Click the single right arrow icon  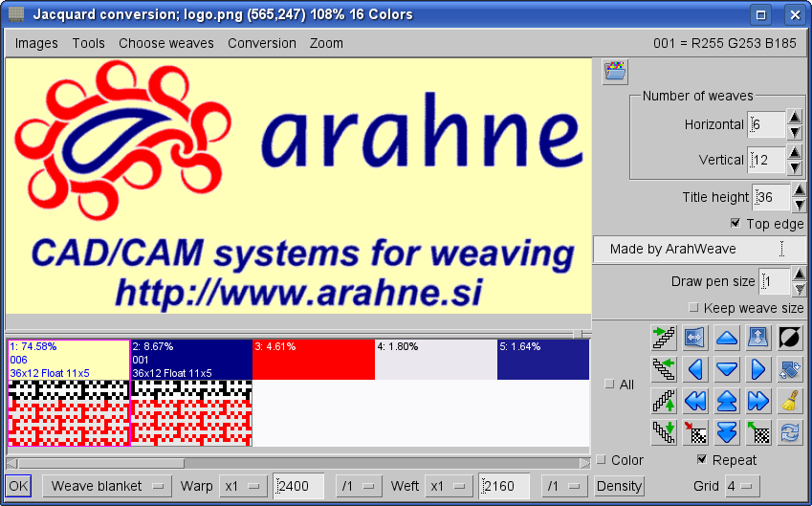point(757,369)
